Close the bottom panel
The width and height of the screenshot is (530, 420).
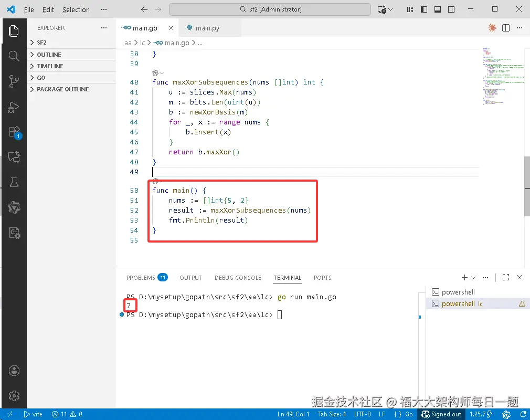520,277
